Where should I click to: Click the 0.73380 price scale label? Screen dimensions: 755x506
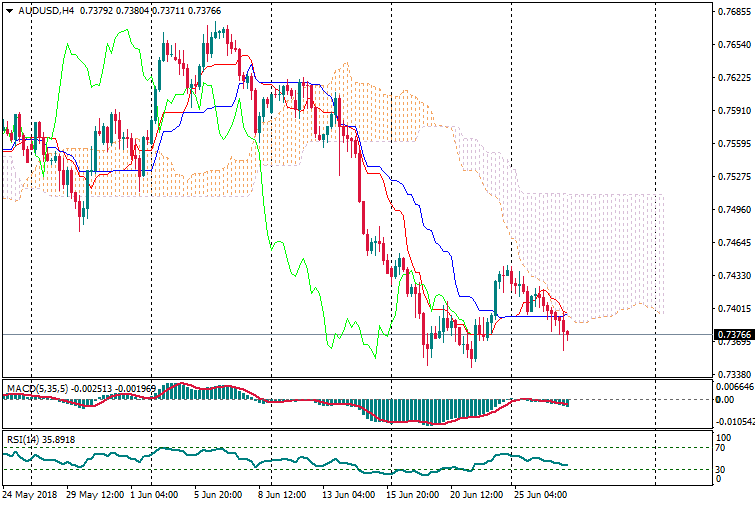(735, 374)
